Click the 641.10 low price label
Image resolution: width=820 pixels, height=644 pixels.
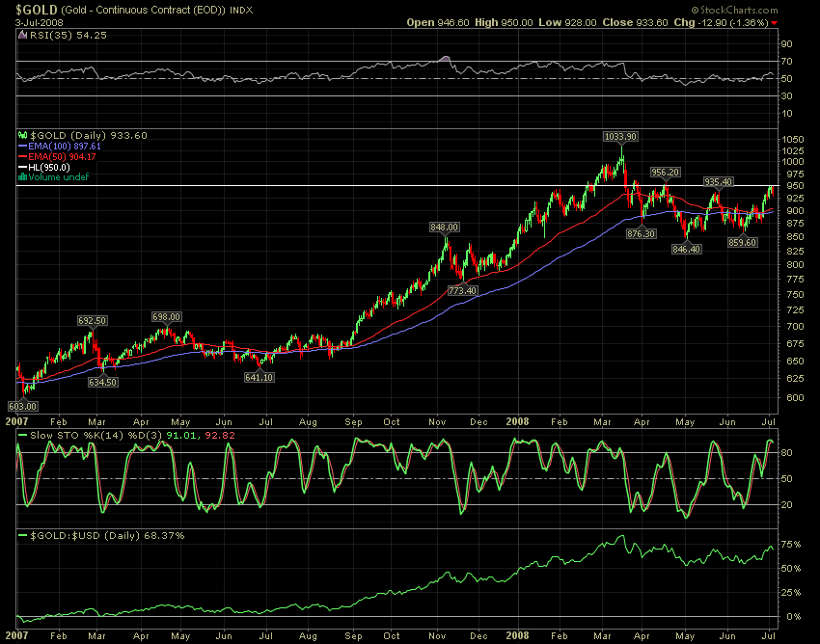point(259,377)
